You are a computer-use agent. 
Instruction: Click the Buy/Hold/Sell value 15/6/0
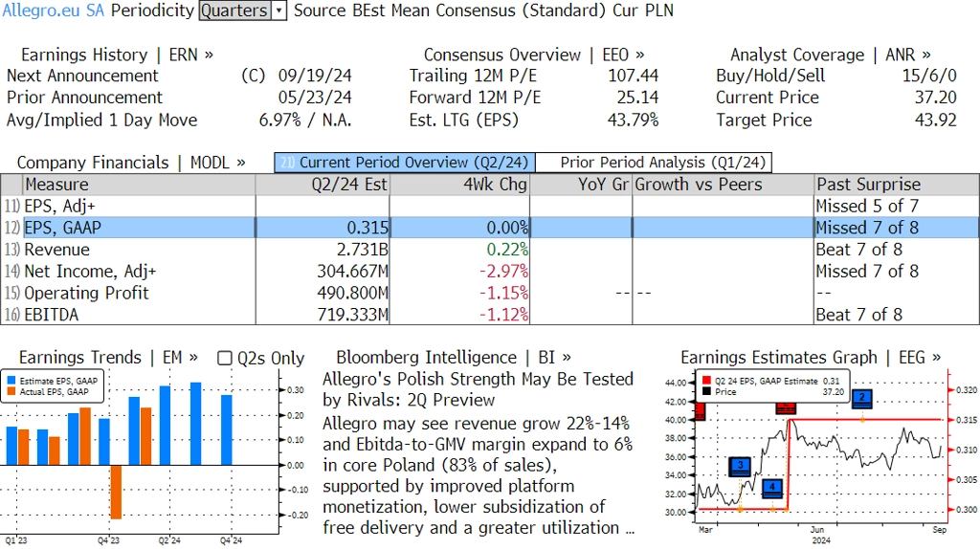[929, 77]
